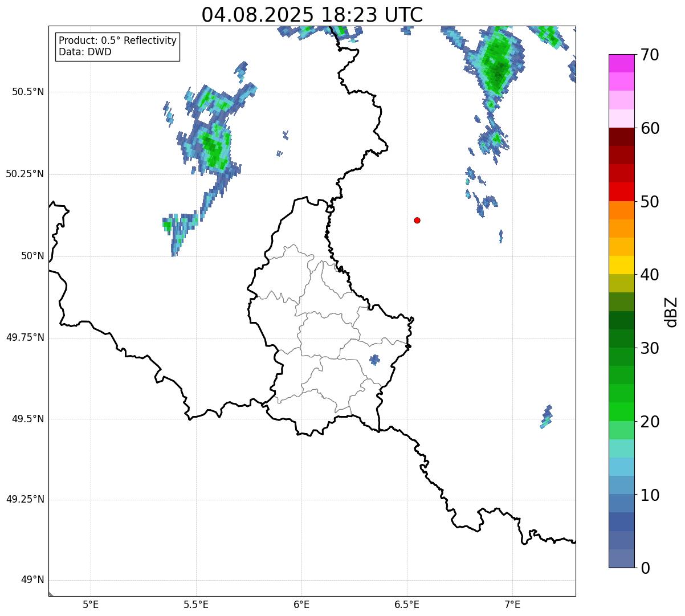Viewport: 685px width, 616px height.
Task: Click the 49.5°N latitude label
Action: [28, 419]
